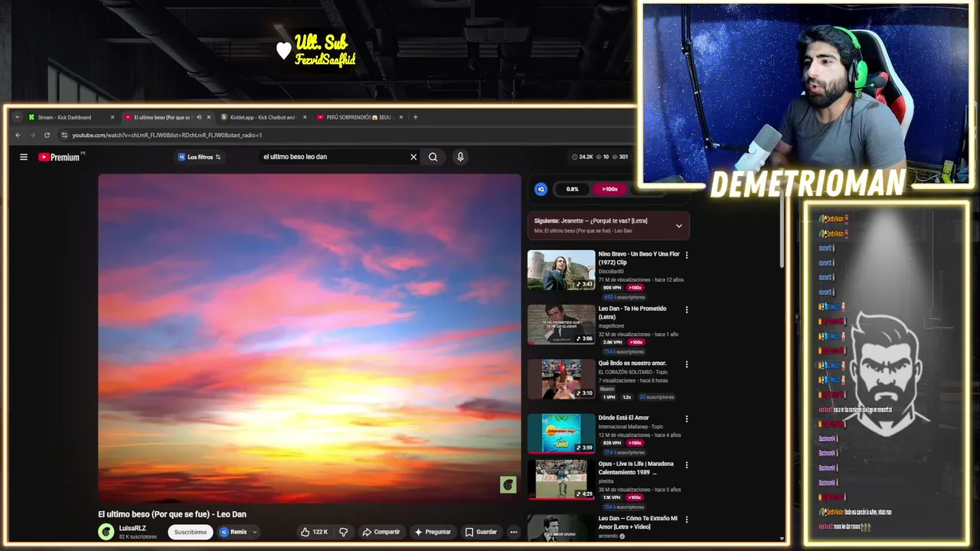Click the browser address bar URL
The image size is (980, 551).
[167, 135]
